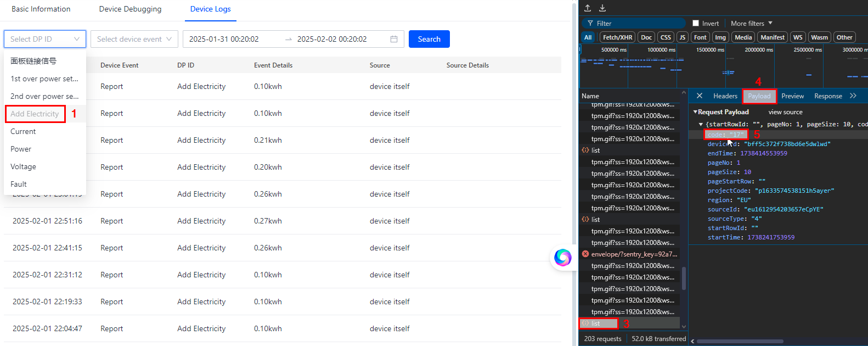This screenshot has width=868, height=346.
Task: Filter requests by Doc
Action: coord(646,37)
